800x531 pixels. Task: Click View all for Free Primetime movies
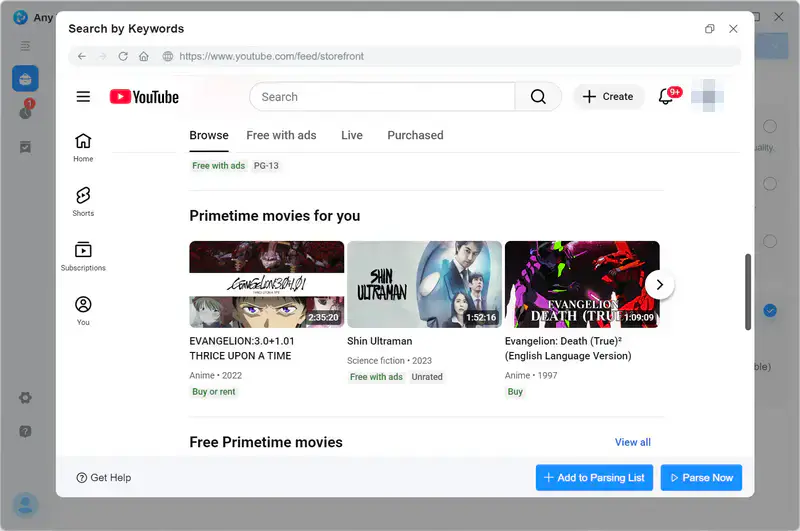pos(633,442)
